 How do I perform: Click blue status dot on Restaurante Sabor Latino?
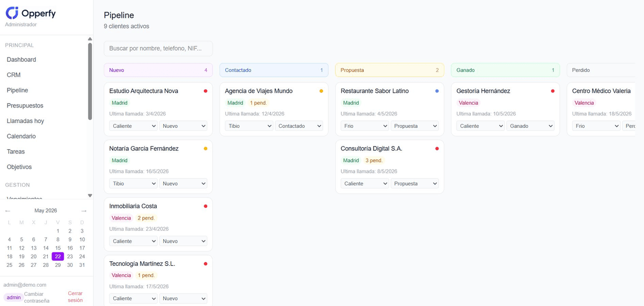click(437, 91)
